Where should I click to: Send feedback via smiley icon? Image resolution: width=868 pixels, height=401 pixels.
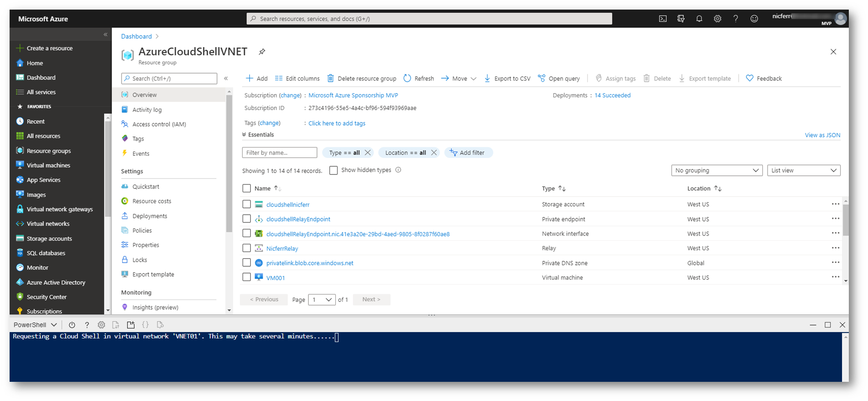click(x=754, y=19)
